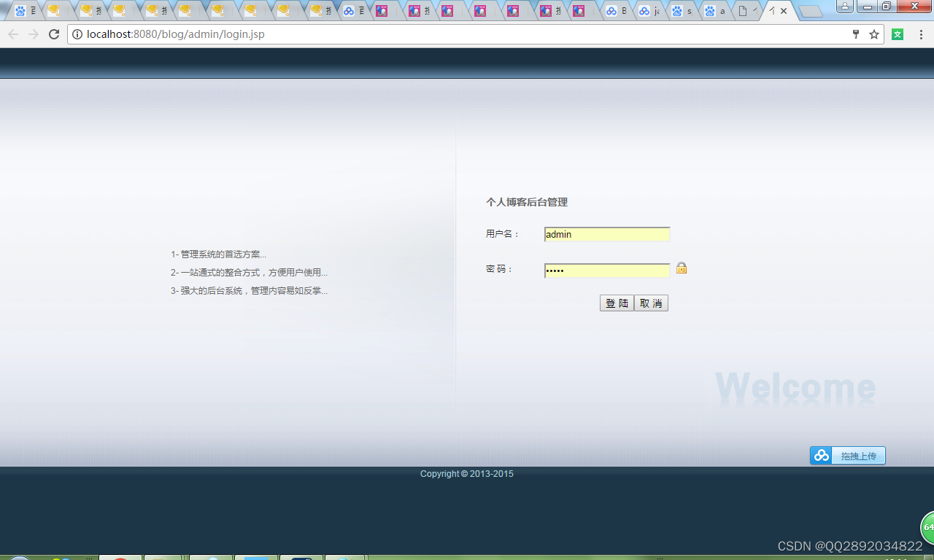Click the forward navigation arrow
Viewport: 934px width, 560px height.
tap(33, 34)
